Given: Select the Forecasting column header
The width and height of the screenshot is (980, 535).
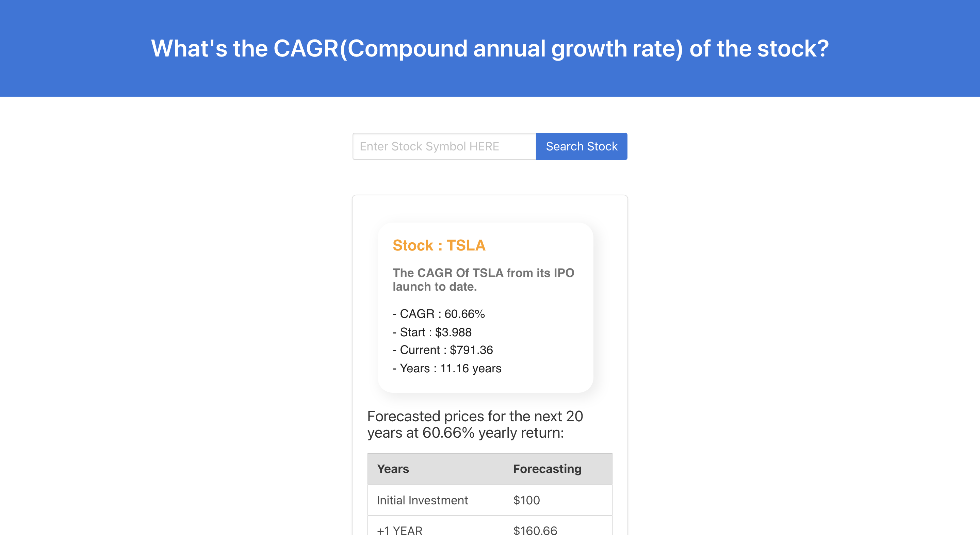Looking at the screenshot, I should [547, 469].
